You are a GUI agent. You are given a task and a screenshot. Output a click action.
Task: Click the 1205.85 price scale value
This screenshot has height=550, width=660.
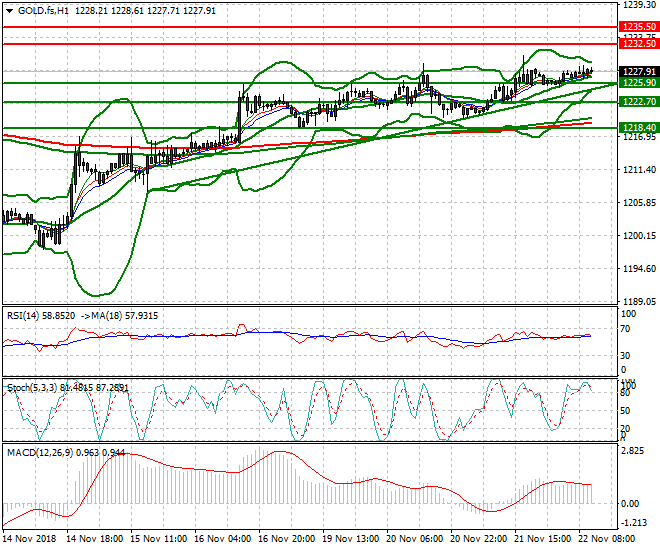[639, 203]
